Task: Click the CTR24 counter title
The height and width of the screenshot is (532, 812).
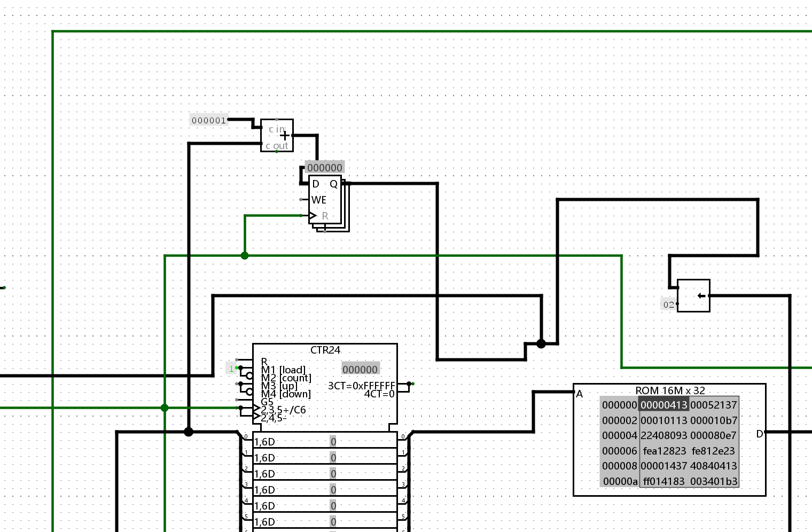Action: (x=325, y=350)
